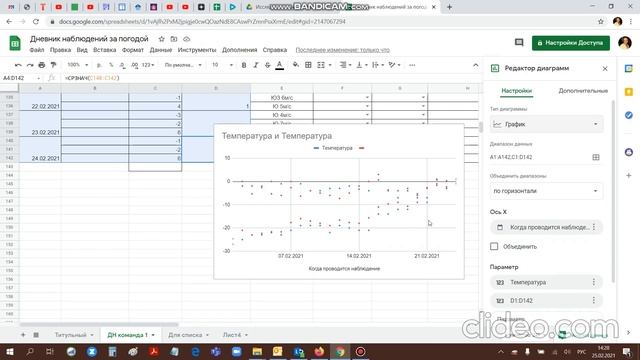
Task: Open X-axis field options menu
Action: coord(594,227)
